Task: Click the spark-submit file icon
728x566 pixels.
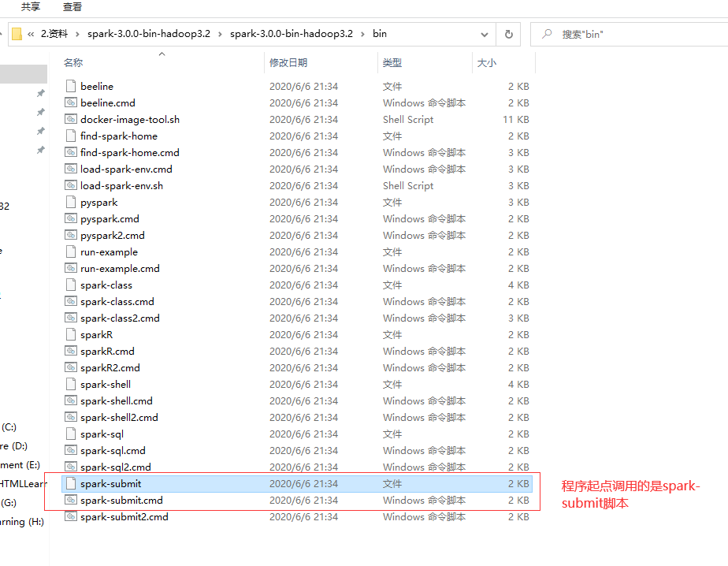Action: 71,483
